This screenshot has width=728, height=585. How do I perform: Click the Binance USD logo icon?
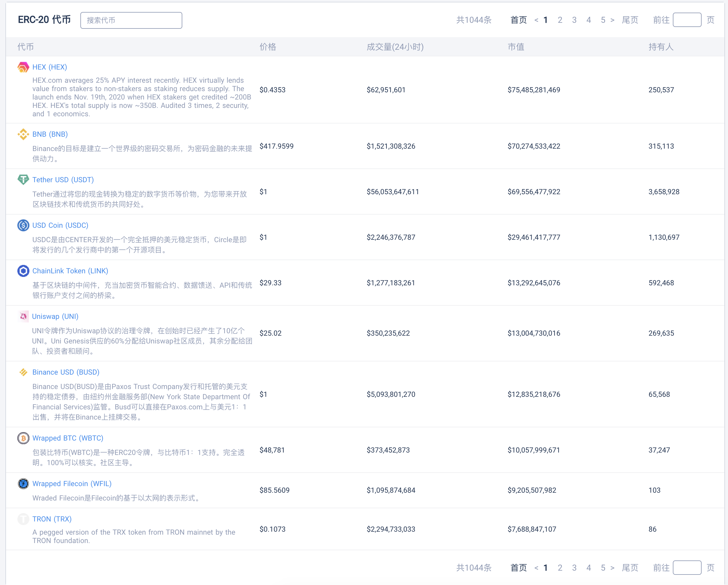pos(23,372)
